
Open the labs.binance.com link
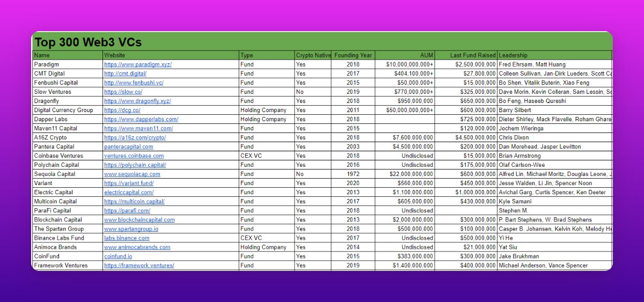[127, 238]
